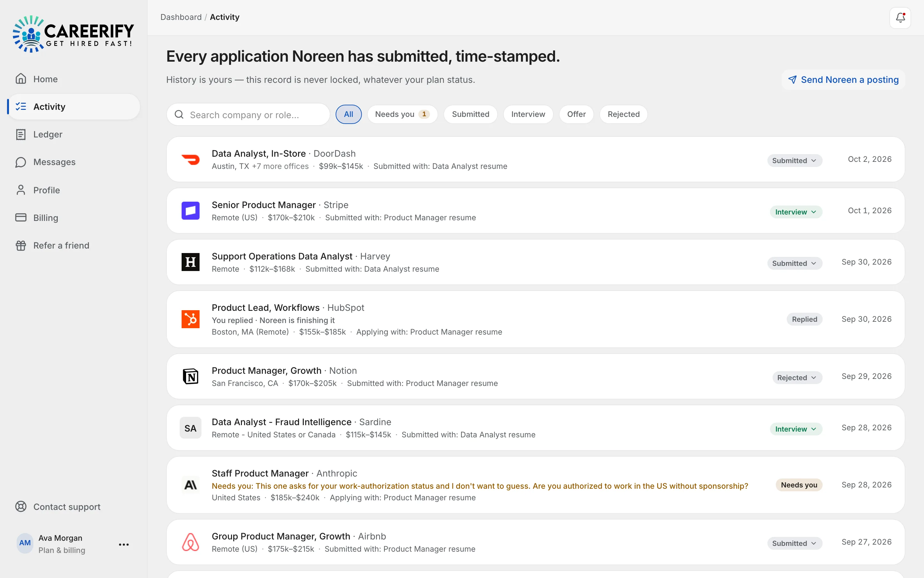Screen dimensions: 924x578
Task: Open the Sardine Interview status dropdown
Action: tap(796, 429)
